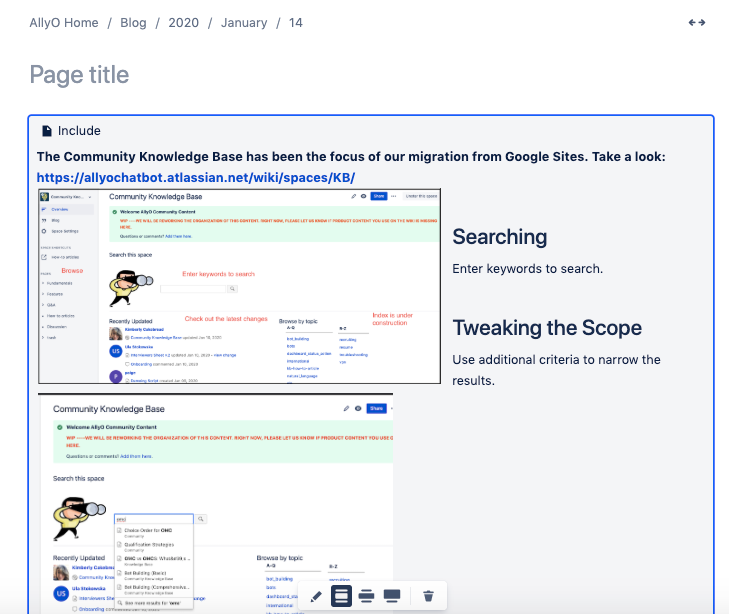Click the Searching heading
Viewport: 729px width, 614px height.
coord(500,237)
